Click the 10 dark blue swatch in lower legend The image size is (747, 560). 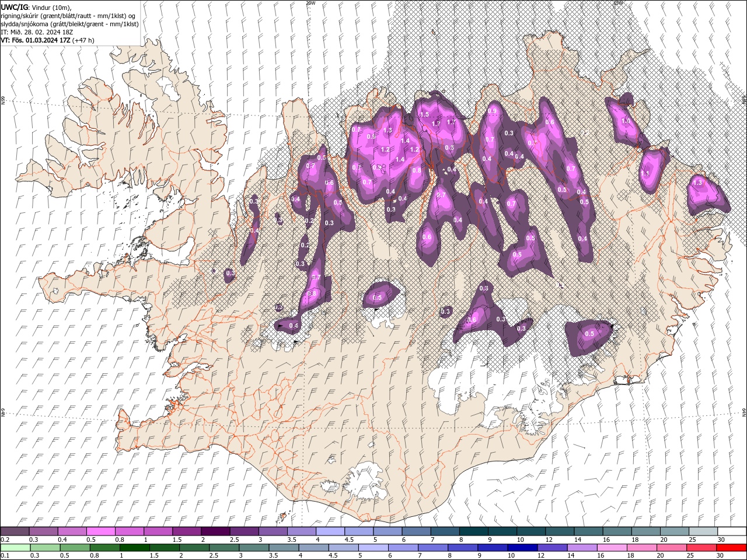pyautogui.click(x=522, y=548)
